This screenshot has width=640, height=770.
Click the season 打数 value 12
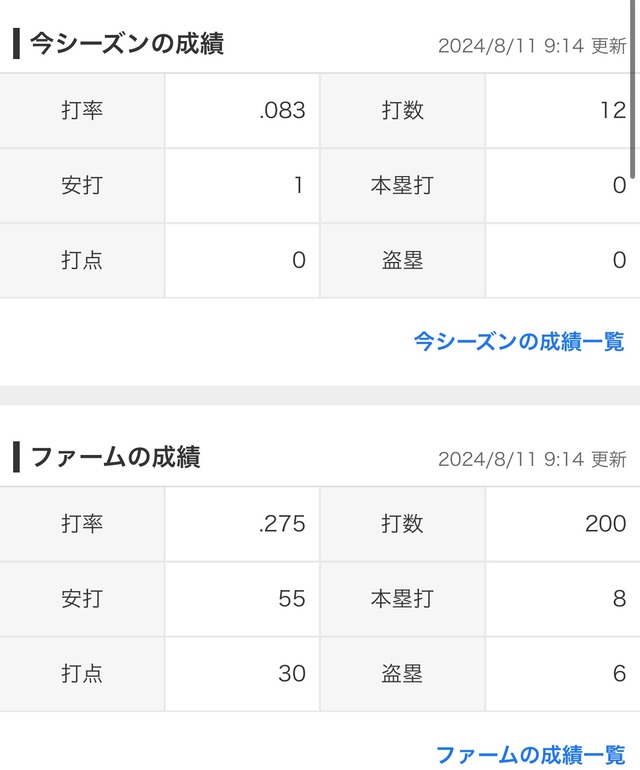613,110
